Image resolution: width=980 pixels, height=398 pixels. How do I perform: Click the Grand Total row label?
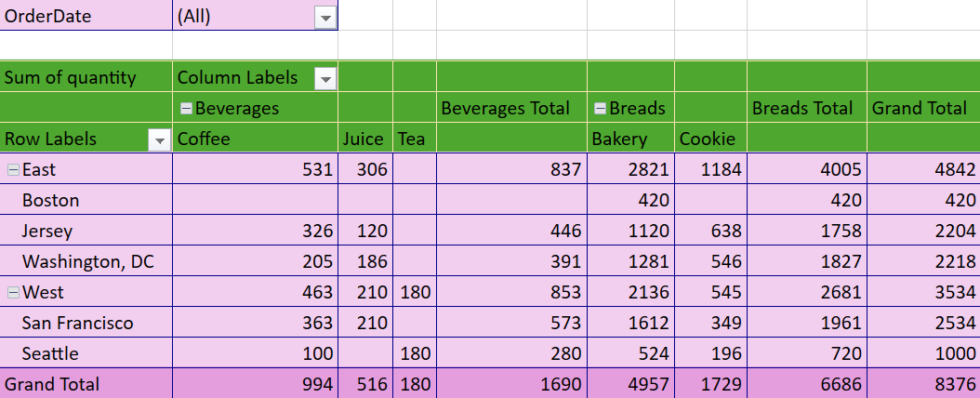(x=52, y=384)
